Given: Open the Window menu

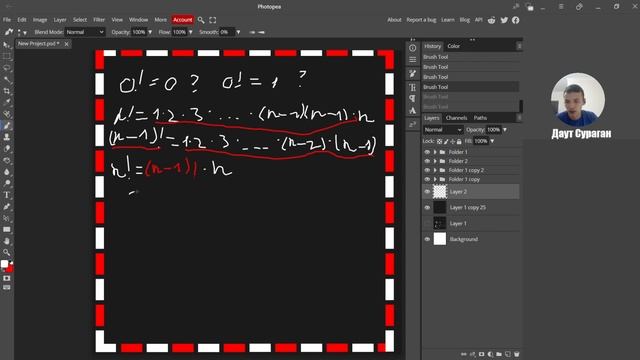Looking at the screenshot, I should (x=138, y=20).
